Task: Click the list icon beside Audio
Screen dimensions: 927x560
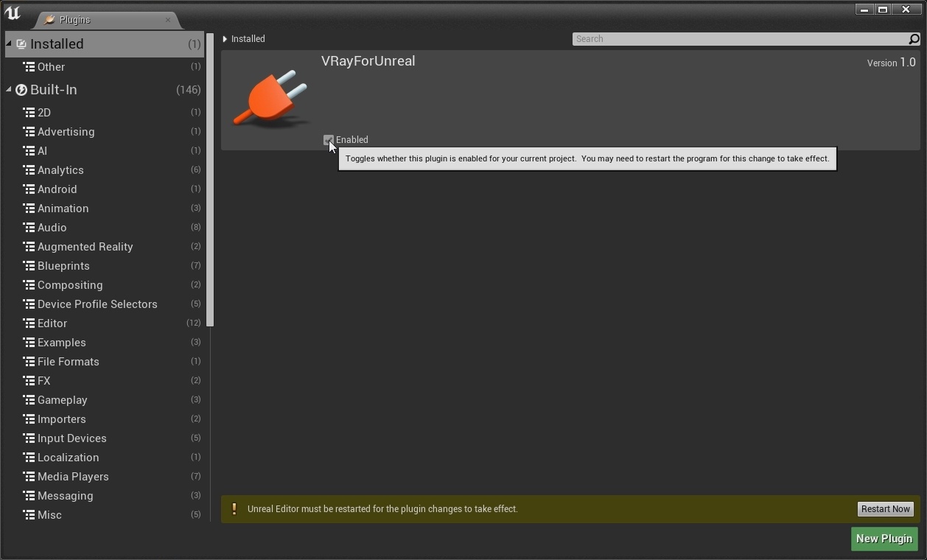Action: coord(29,228)
